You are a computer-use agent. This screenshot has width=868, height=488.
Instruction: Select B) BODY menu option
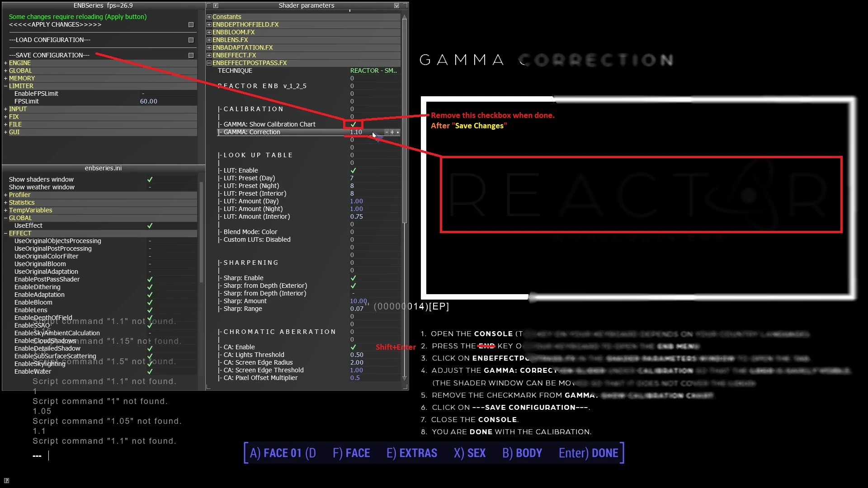point(522,453)
